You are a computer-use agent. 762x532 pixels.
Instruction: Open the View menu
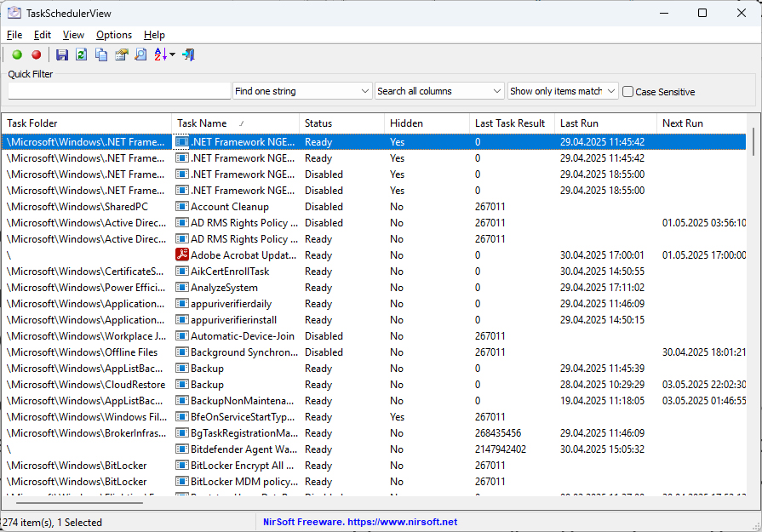[73, 35]
